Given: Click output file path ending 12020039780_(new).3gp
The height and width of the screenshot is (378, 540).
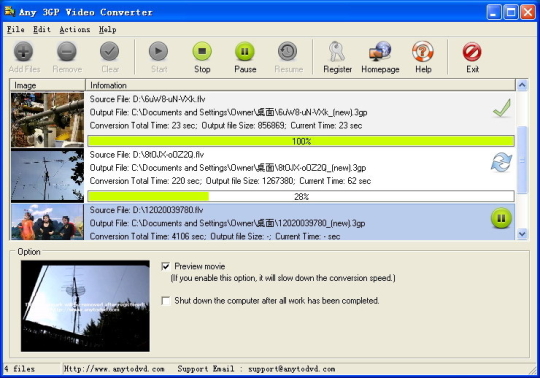Looking at the screenshot, I should [x=227, y=223].
